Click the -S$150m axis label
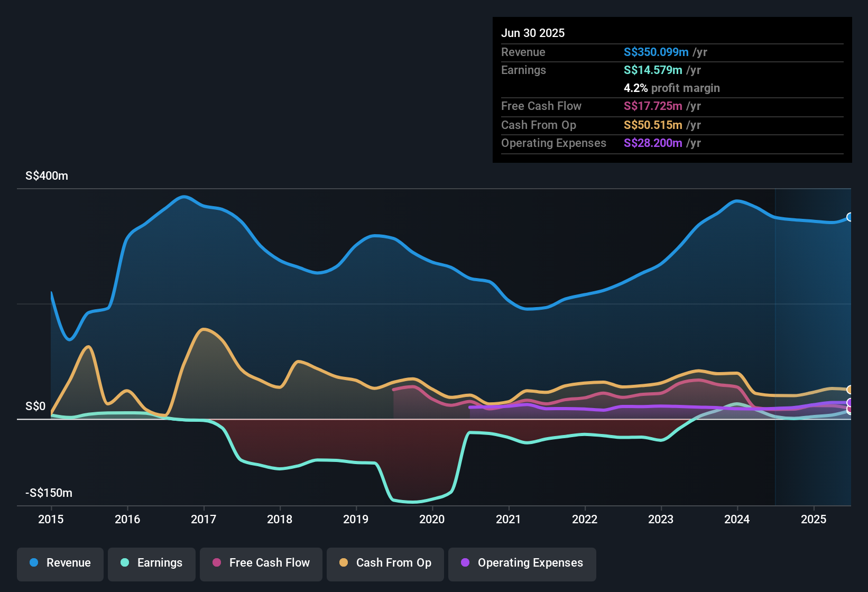 pyautogui.click(x=48, y=493)
